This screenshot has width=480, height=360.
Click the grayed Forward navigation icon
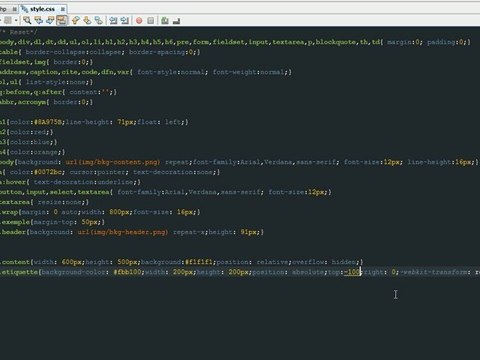pos(7,21)
